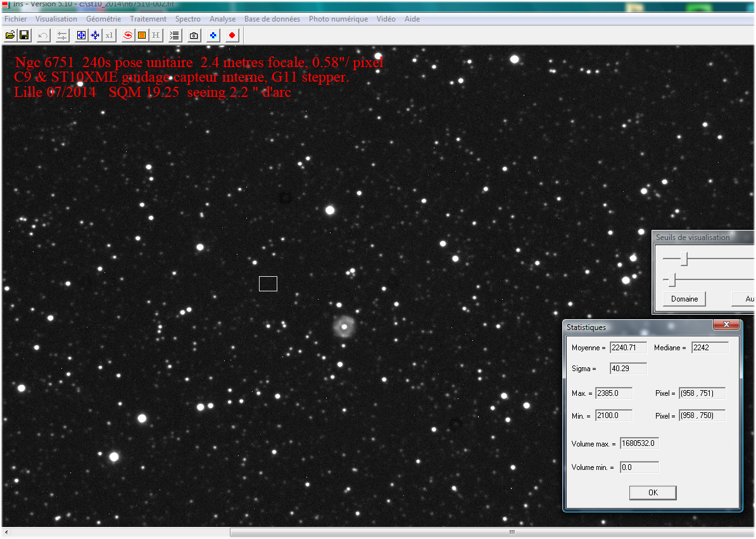Click the Min pixel coordinates field

coord(702,415)
